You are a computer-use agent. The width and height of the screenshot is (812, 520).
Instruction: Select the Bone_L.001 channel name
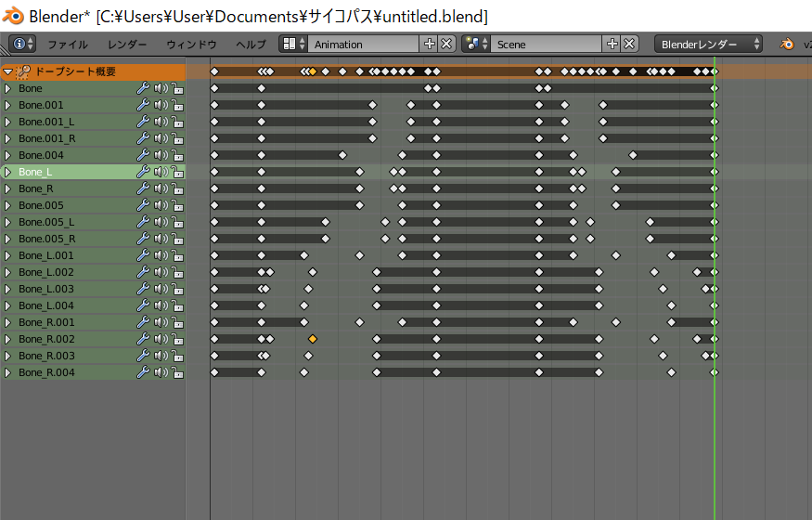coord(46,255)
